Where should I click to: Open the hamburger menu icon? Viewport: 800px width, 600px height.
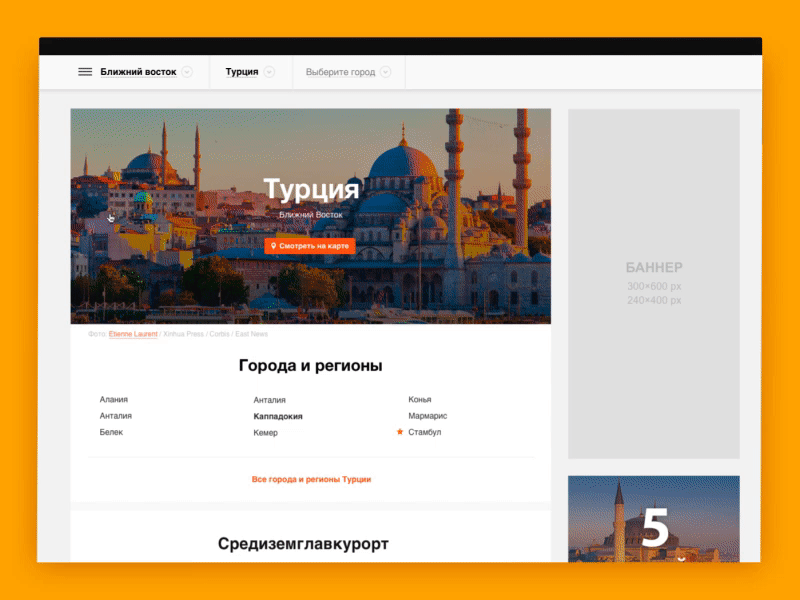click(85, 72)
